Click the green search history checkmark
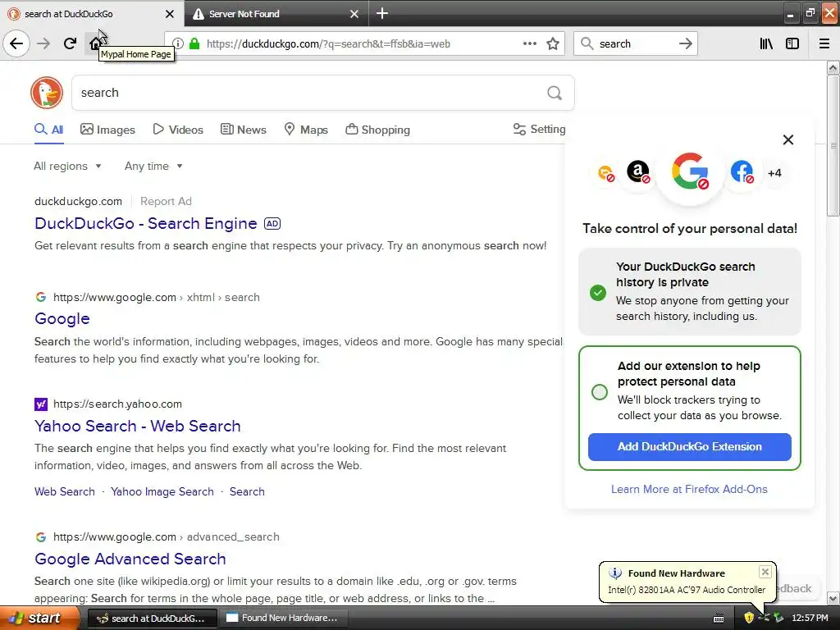 point(598,293)
